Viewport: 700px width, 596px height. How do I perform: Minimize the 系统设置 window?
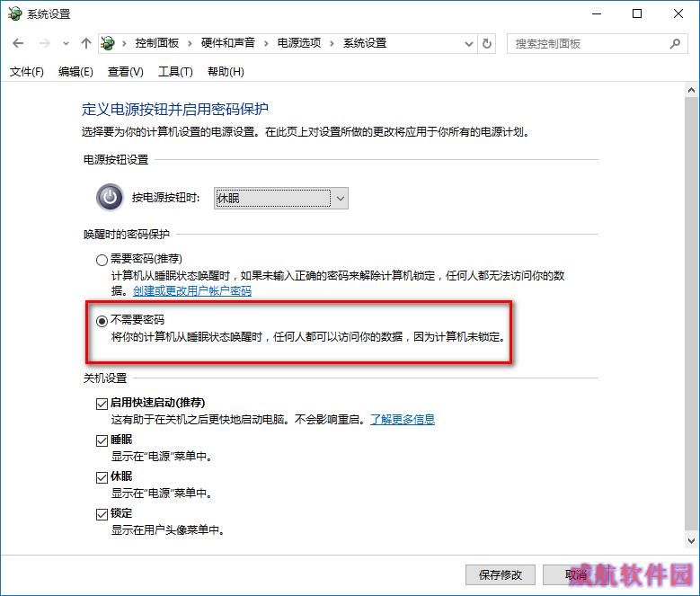point(597,13)
